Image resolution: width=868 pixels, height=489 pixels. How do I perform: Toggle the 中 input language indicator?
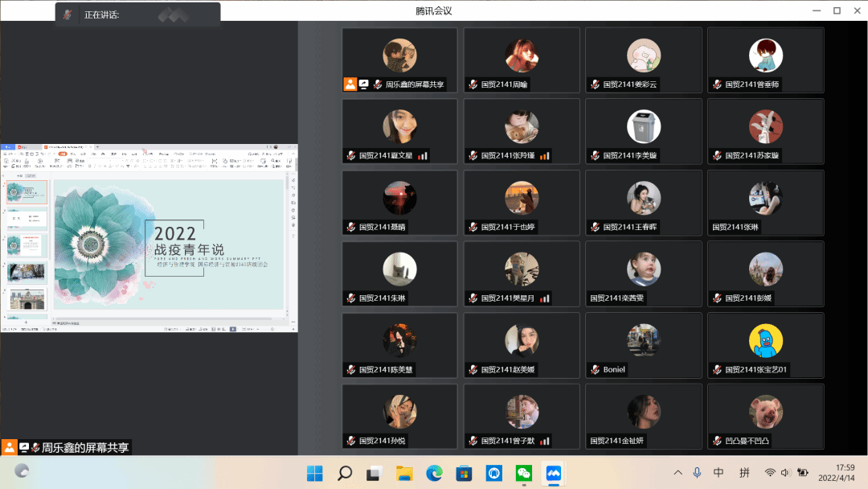coord(719,473)
